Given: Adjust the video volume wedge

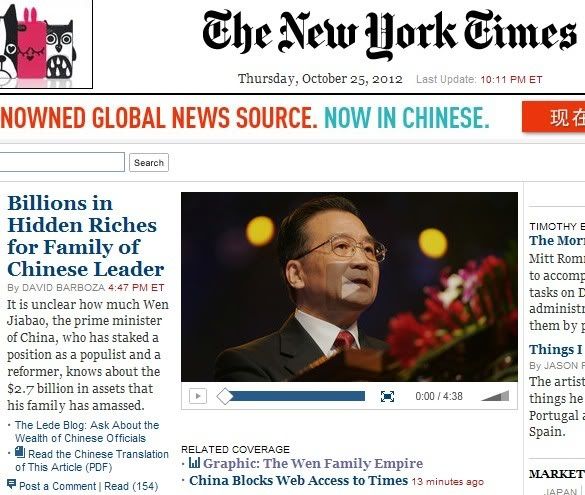Looking at the screenshot, I should [495, 396].
